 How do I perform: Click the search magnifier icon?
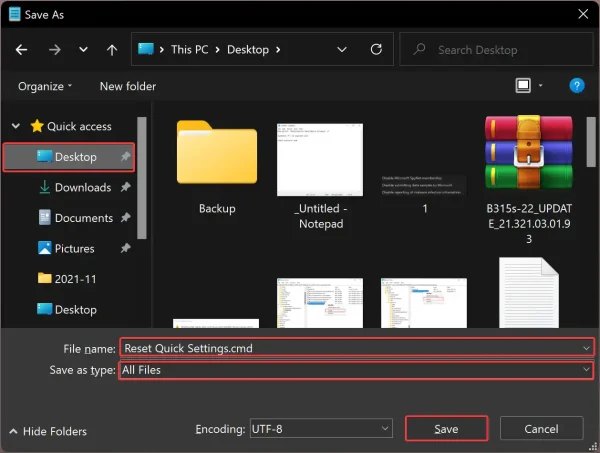419,49
